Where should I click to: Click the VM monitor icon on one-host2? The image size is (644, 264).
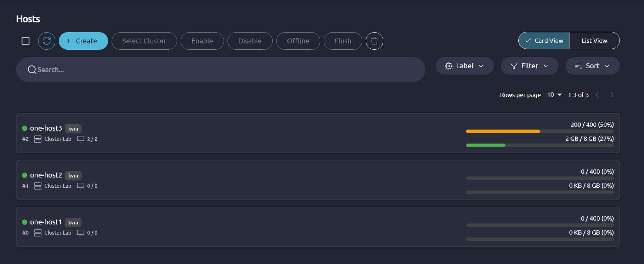tap(80, 186)
